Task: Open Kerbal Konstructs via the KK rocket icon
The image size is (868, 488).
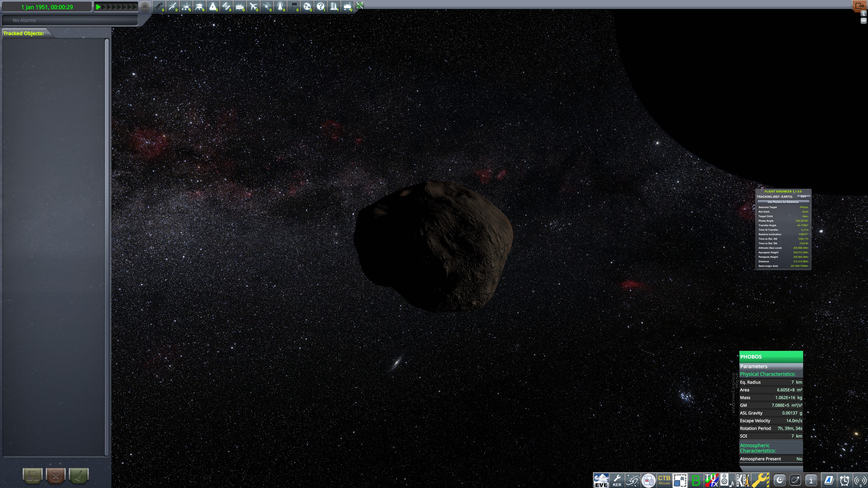Action: tap(743, 480)
